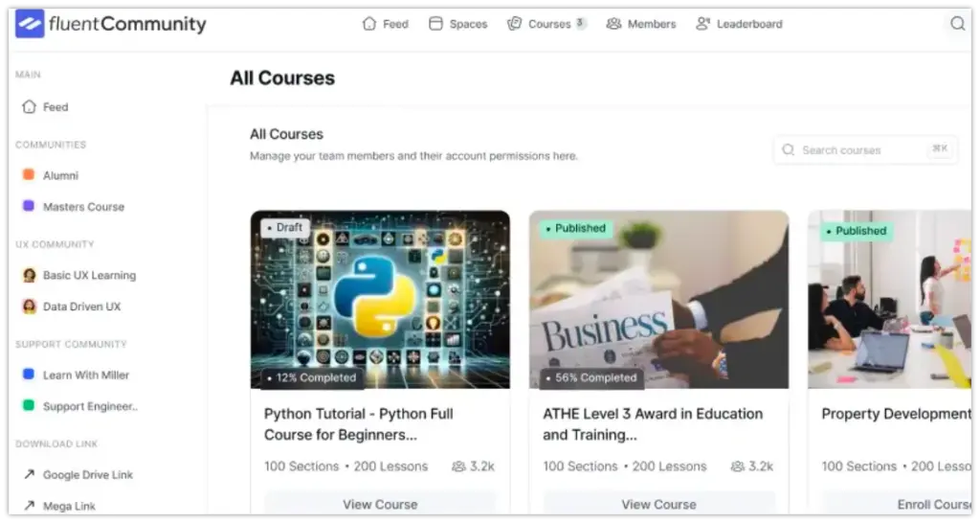The width and height of the screenshot is (980, 523).
Task: Open Data Driven UX space
Action: [x=72, y=307]
